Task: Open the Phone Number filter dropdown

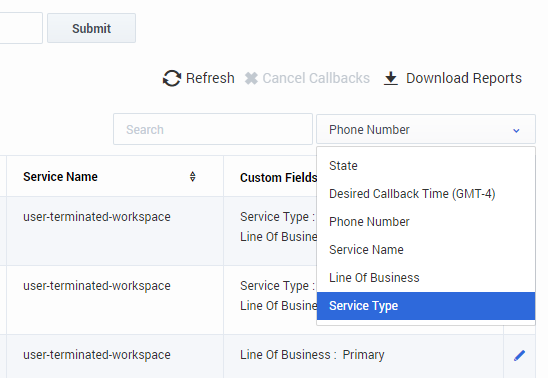Action: click(426, 129)
